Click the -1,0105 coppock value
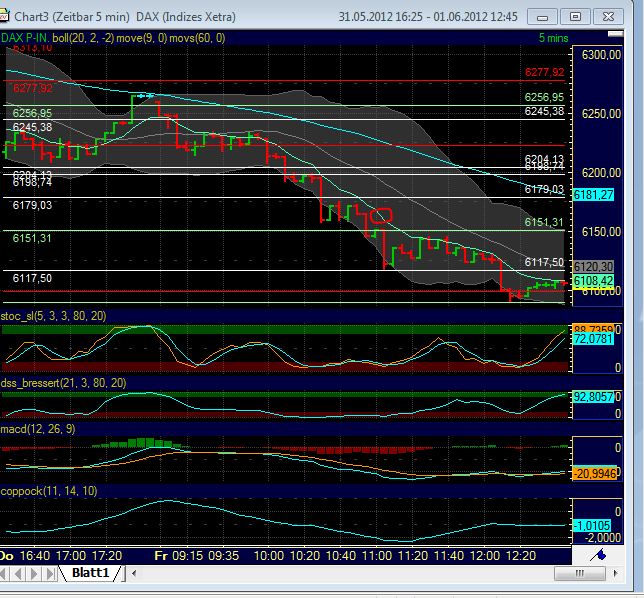 [x=592, y=526]
